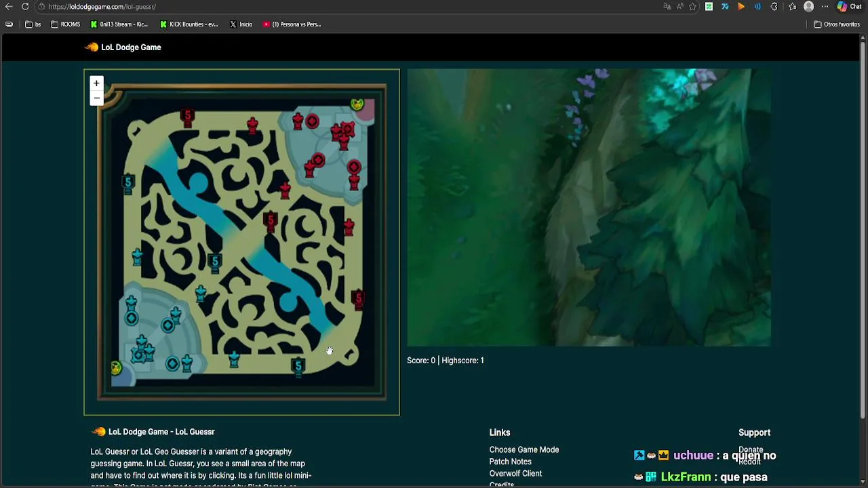Screen dimensions: 868x488
Task: Open the green extension icon in toolbar
Action: pos(709,7)
